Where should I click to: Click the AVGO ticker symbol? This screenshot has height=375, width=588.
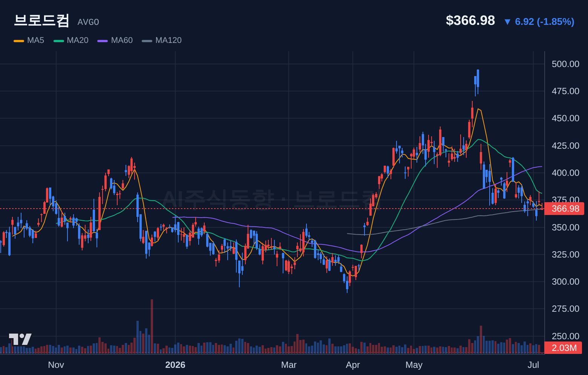88,22
